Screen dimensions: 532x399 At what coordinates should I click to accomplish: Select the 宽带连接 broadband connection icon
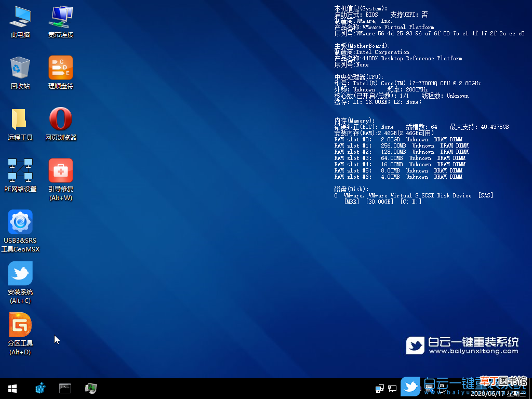[61, 22]
